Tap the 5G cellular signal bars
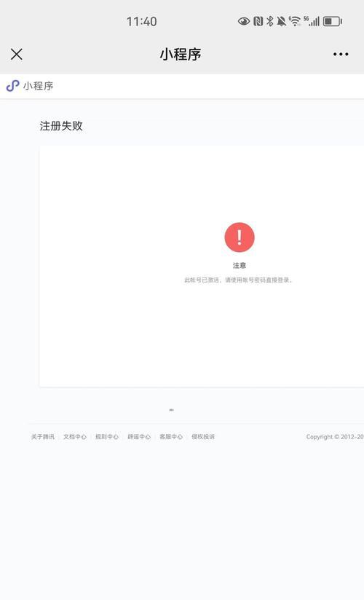The width and height of the screenshot is (364, 600). pos(312,21)
